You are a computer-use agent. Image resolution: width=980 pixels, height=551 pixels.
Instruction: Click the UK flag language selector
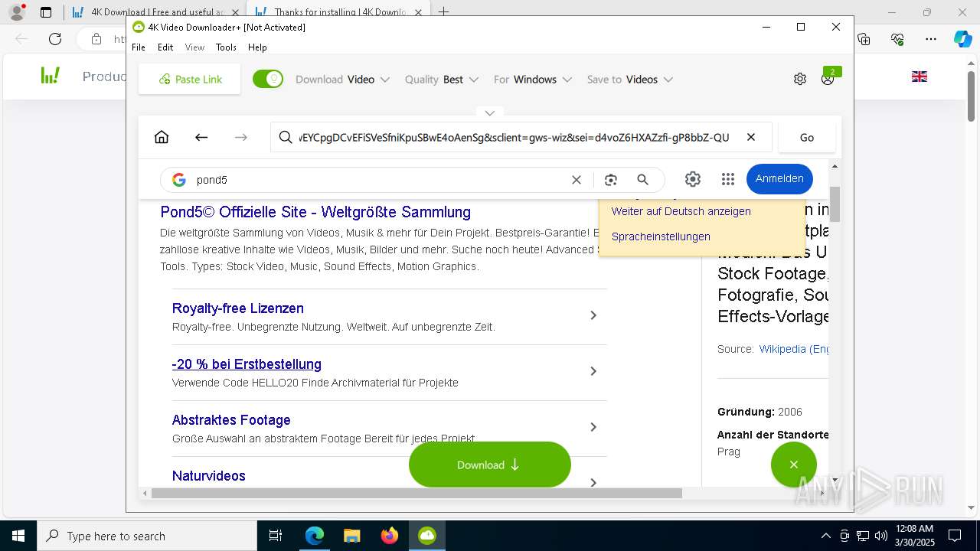[920, 77]
